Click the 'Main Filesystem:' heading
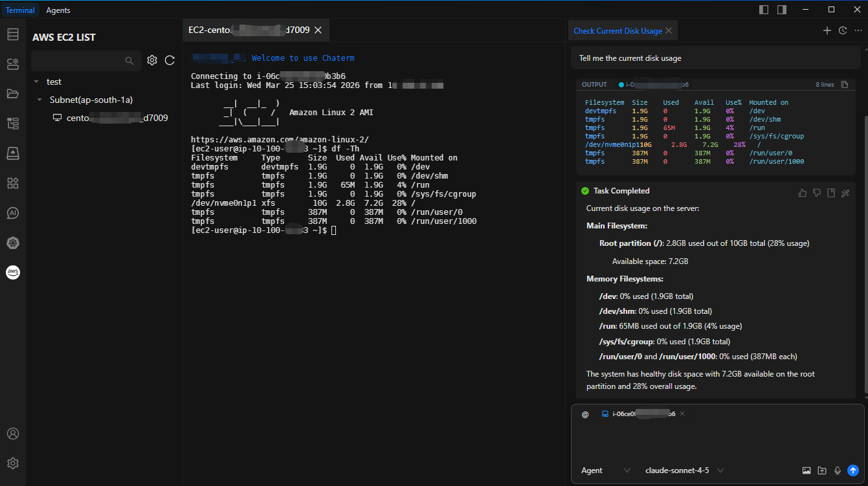 [x=617, y=226]
